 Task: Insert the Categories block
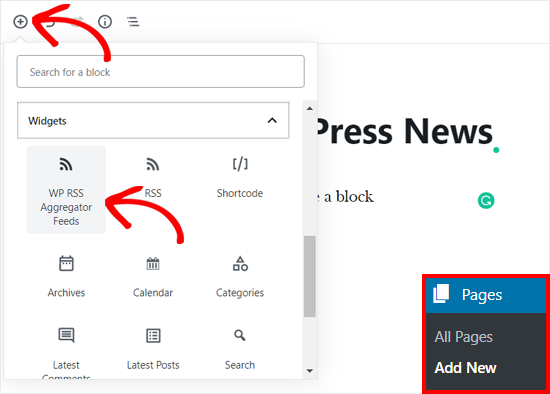coord(240,276)
